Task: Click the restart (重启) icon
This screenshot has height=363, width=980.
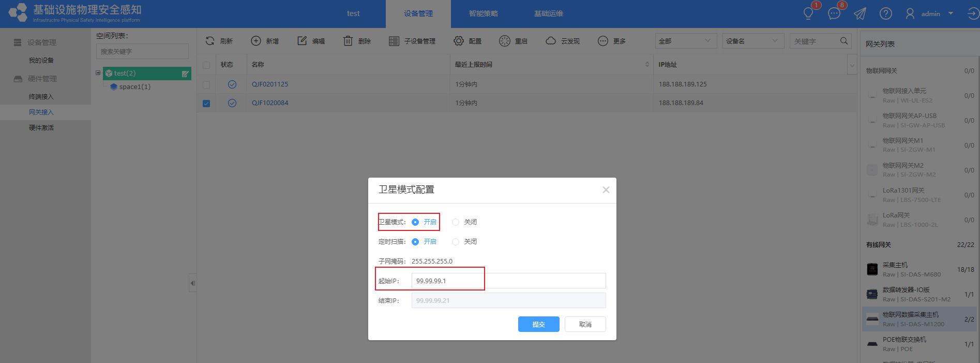Action: (x=505, y=41)
